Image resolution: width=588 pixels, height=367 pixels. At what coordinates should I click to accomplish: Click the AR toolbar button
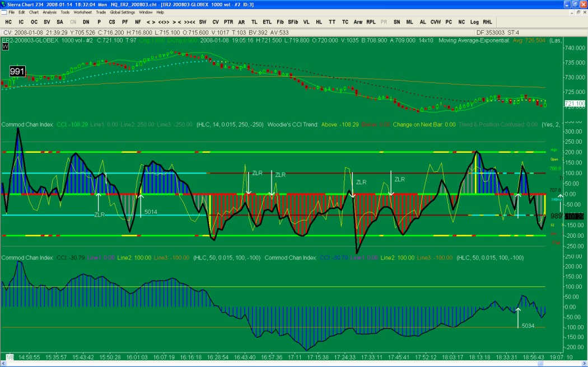click(241, 22)
